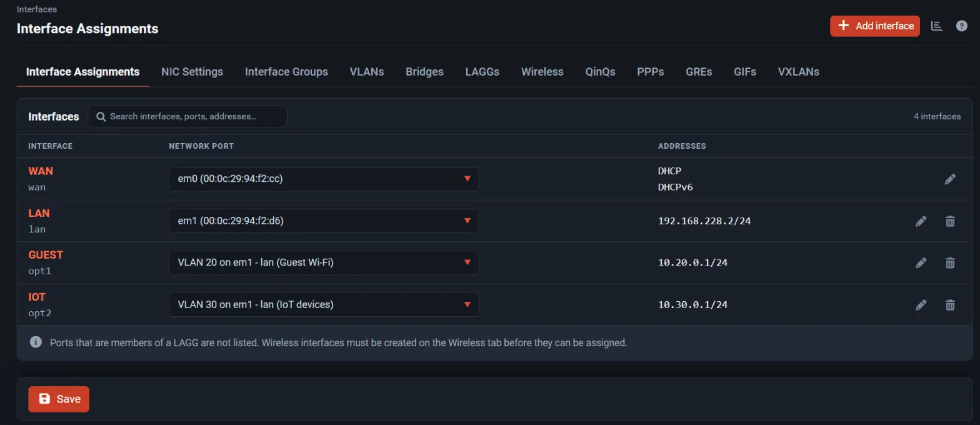Viewport: 980px width, 425px height.
Task: Open the WAN interface link
Action: click(41, 171)
